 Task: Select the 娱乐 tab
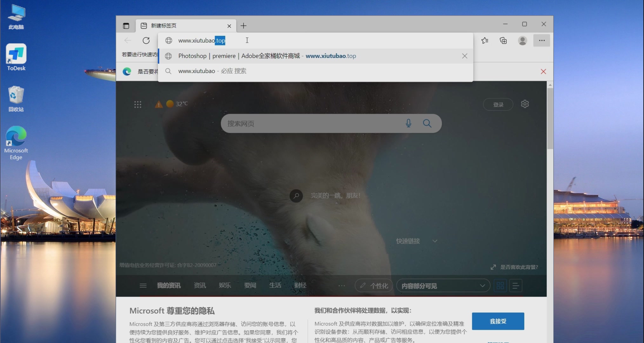point(225,286)
